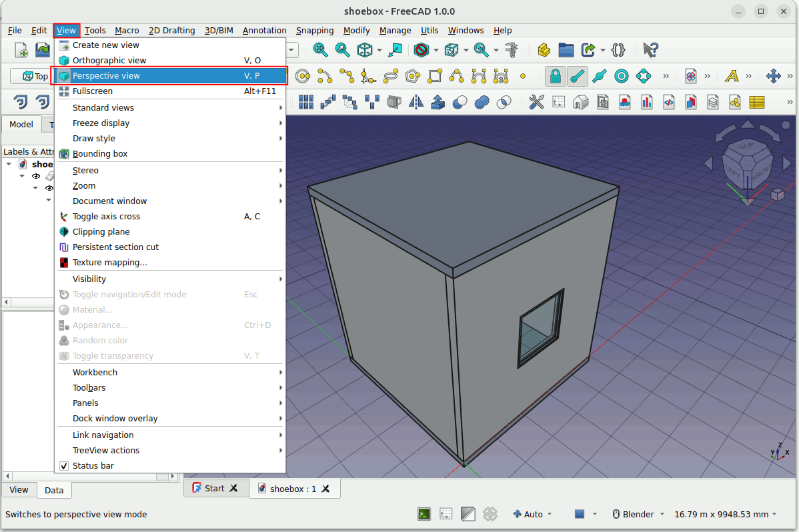Click the TOP face of navigation cube

746,147
